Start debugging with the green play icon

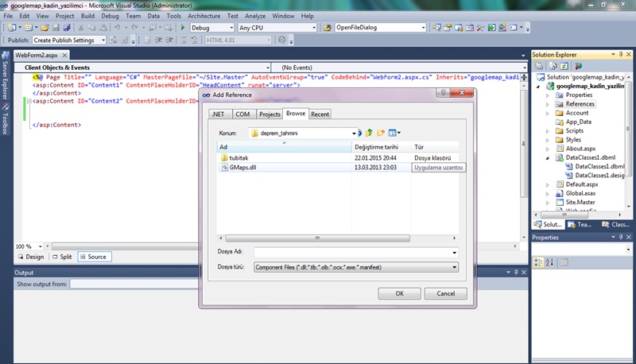pos(183,28)
